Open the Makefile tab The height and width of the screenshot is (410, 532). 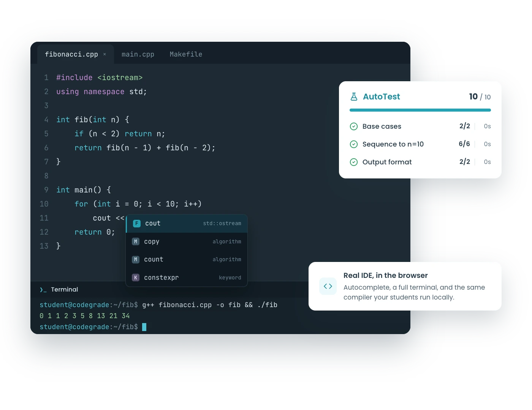(186, 54)
